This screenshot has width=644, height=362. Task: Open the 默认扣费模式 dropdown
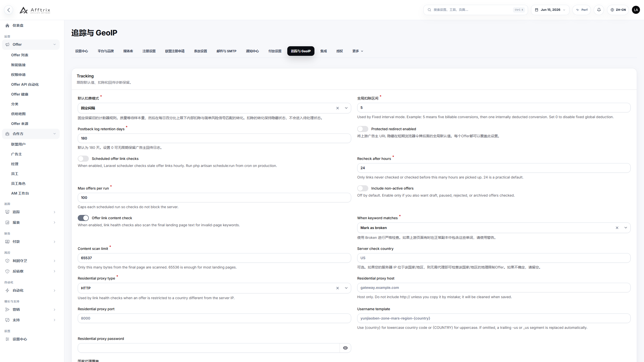(346, 108)
